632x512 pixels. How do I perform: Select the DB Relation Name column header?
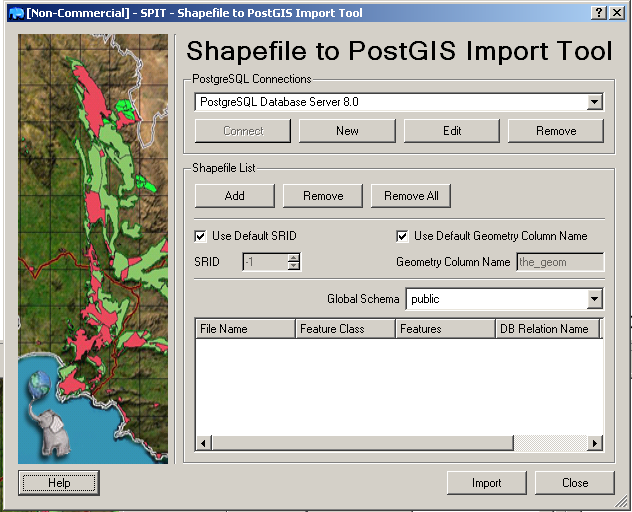547,329
